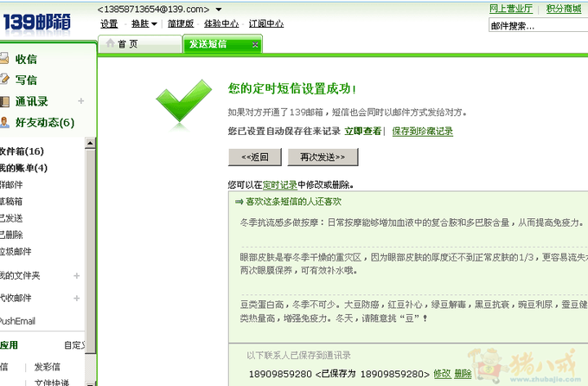Open 代收邮件 section
The width and height of the screenshot is (588, 386).
click(16, 298)
